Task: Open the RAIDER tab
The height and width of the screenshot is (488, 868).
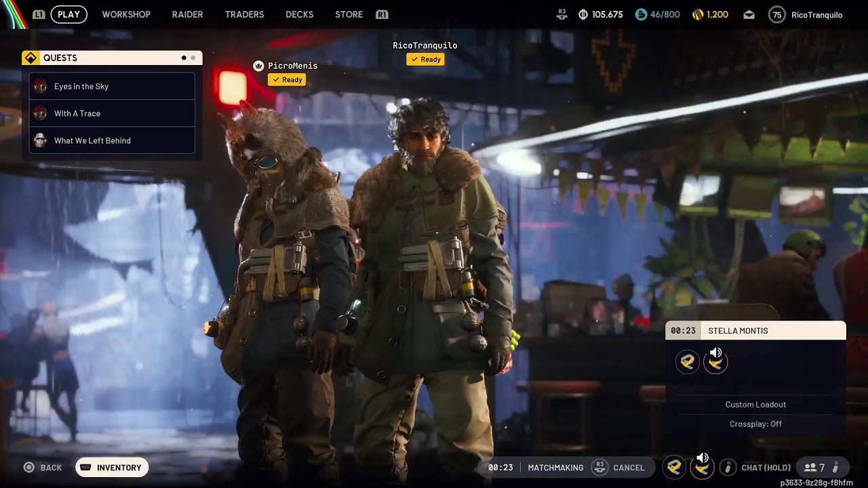Action: point(187,14)
